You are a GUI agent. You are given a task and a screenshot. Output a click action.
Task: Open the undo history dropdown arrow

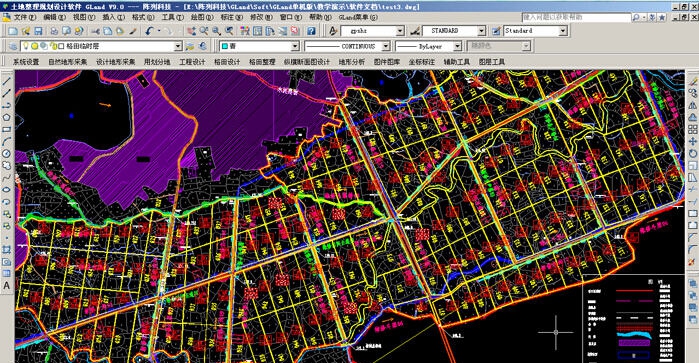[x=159, y=31]
